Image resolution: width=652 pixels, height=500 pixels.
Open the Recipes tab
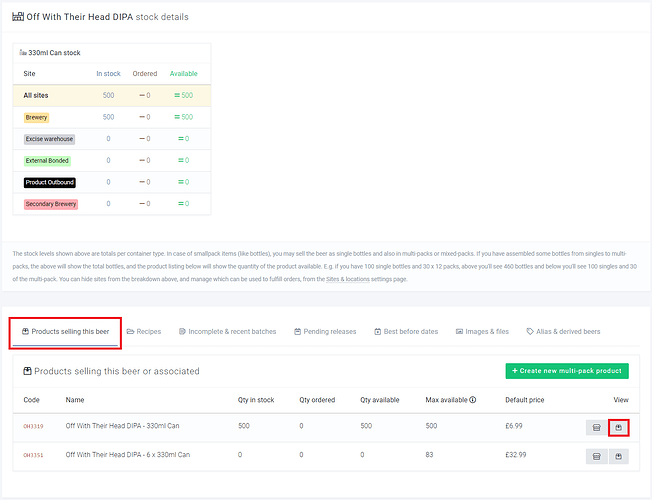143,331
